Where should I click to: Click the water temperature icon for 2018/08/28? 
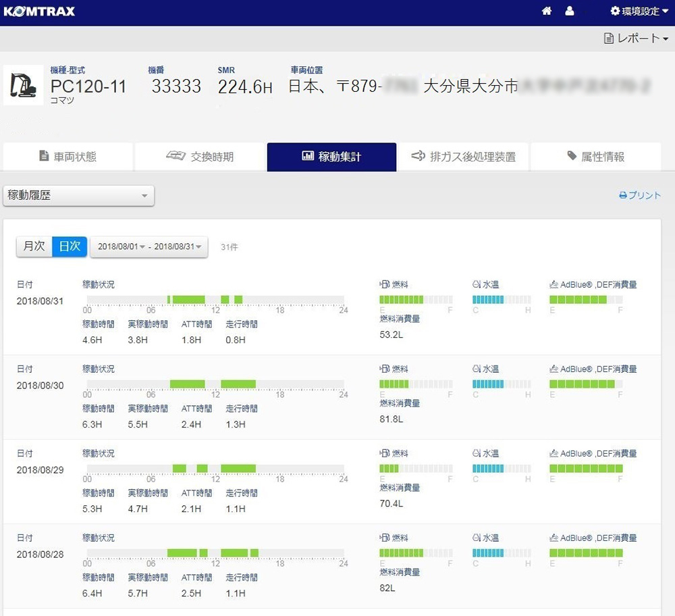[x=477, y=538]
